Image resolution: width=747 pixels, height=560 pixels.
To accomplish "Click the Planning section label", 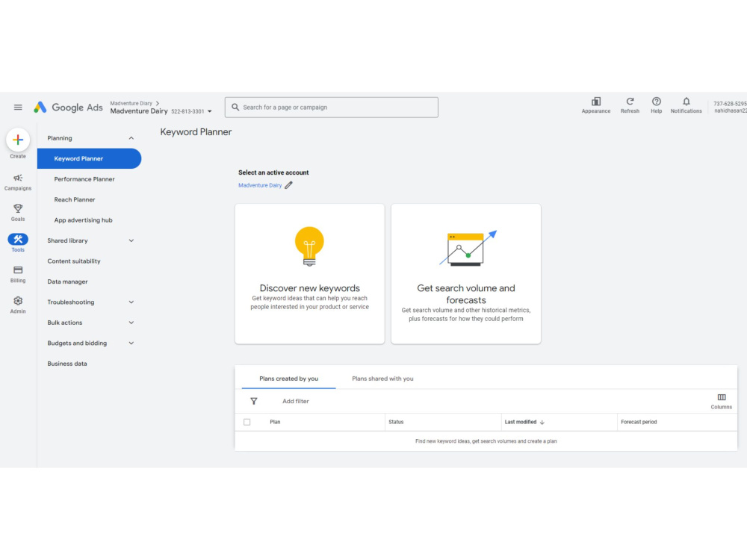I will pyautogui.click(x=60, y=138).
